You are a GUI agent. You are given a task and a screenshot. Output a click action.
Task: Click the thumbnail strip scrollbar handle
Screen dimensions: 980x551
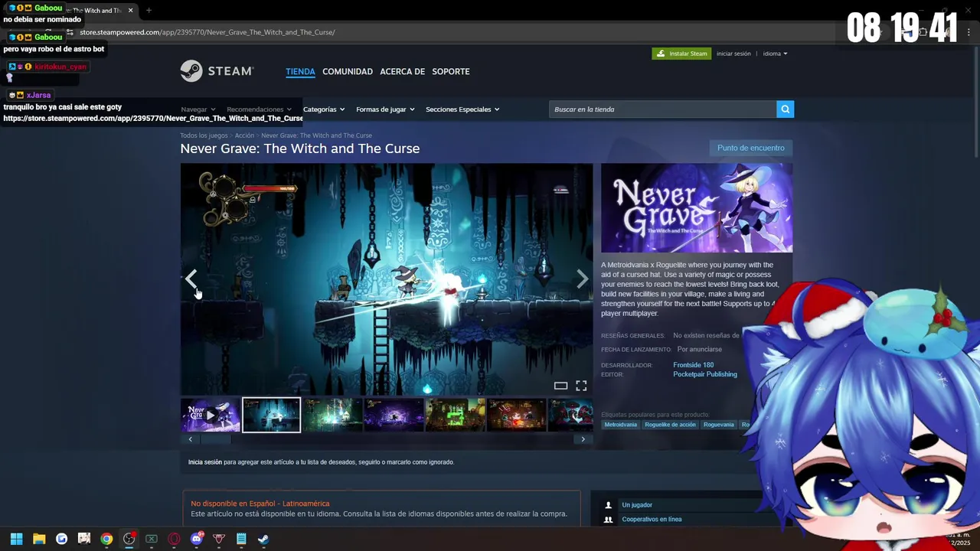coord(216,439)
